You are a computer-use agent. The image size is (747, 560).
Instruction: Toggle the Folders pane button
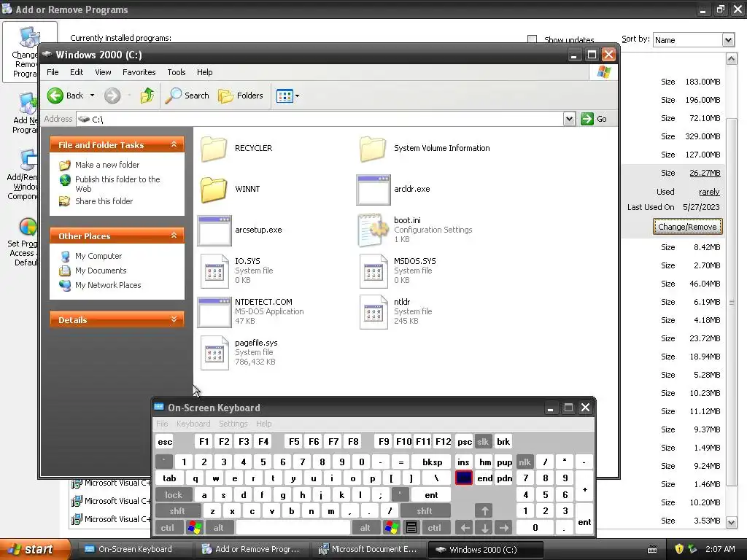coord(241,96)
